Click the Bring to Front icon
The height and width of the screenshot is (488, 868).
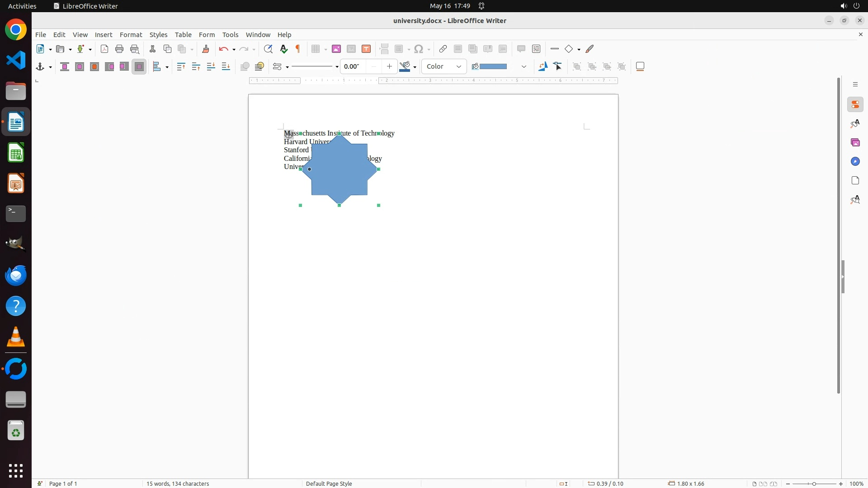click(x=181, y=67)
